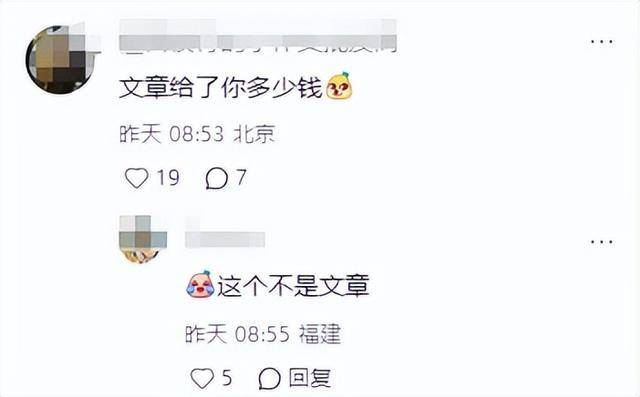Select the comment text 文章给了你多少钱
The width and height of the screenshot is (640, 397).
pos(221,88)
